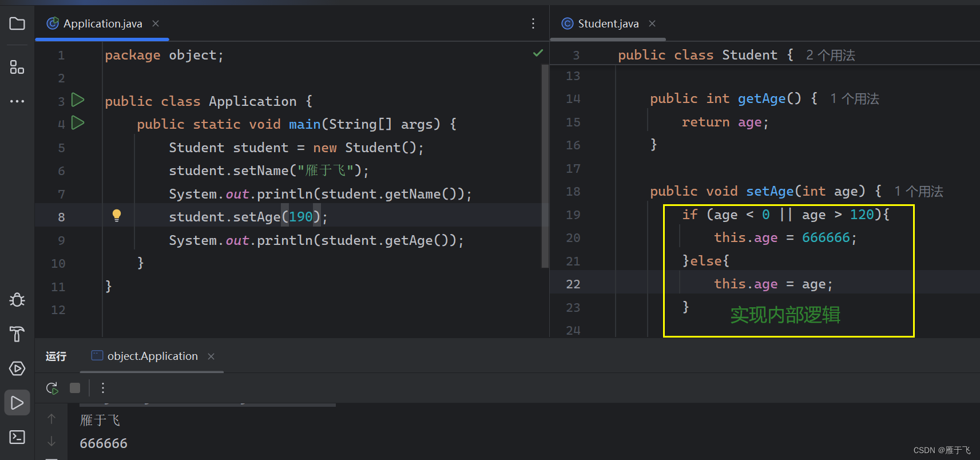This screenshot has height=460, width=980.
Task: Click number 120 in the if condition
Action: pos(862,215)
